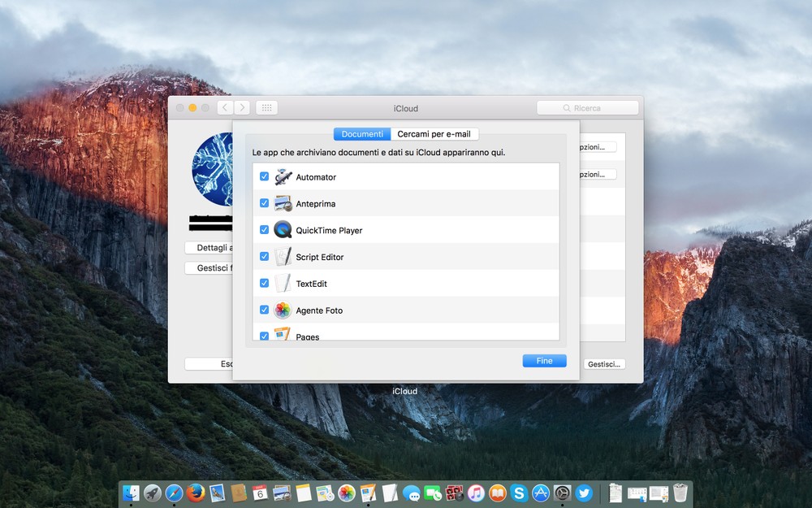The height and width of the screenshot is (508, 812).
Task: Click the Gestisci... button at the bottom right
Action: tap(604, 364)
